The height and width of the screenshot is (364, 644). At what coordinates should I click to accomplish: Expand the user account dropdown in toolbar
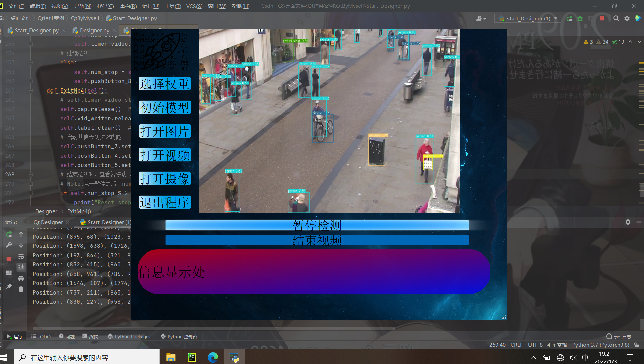481,18
